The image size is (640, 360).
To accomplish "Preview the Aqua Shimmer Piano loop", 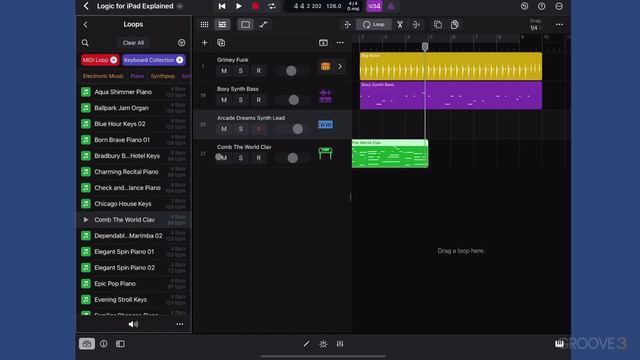I will [86, 92].
